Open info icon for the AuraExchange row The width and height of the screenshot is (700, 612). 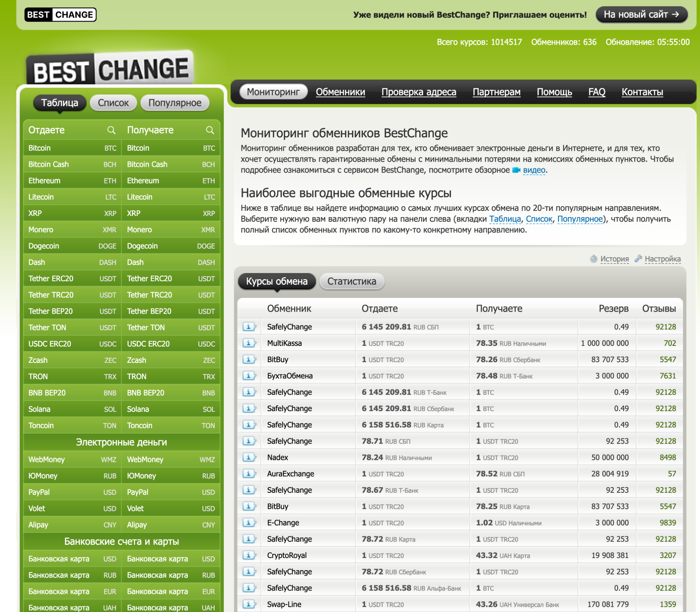tap(249, 474)
